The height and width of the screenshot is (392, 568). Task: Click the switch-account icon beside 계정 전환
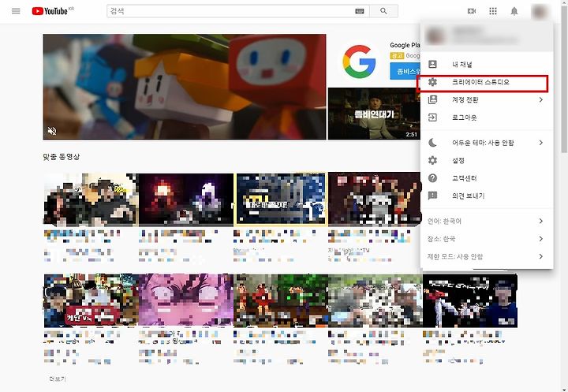[x=432, y=99]
